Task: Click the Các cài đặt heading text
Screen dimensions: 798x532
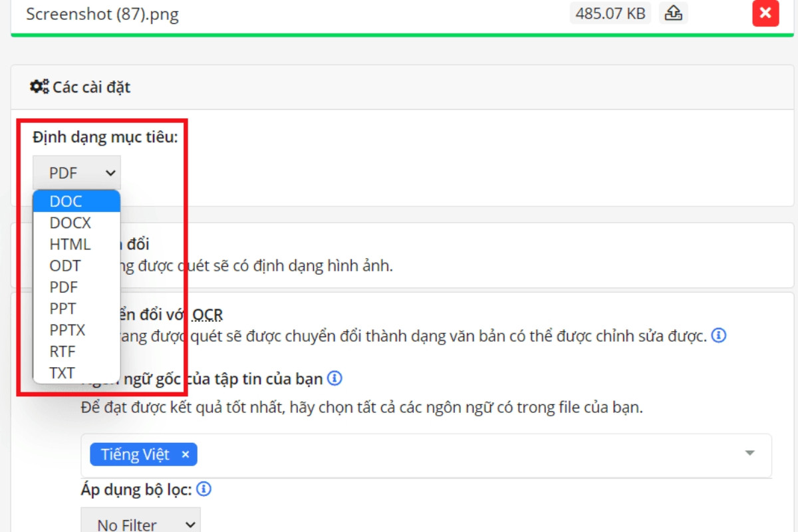Action: [x=92, y=87]
